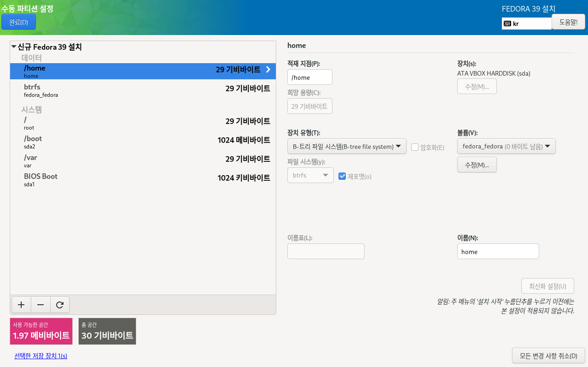Toggle the 재포맷(o) reformat checkbox
This screenshot has width=588, height=367.
(342, 176)
